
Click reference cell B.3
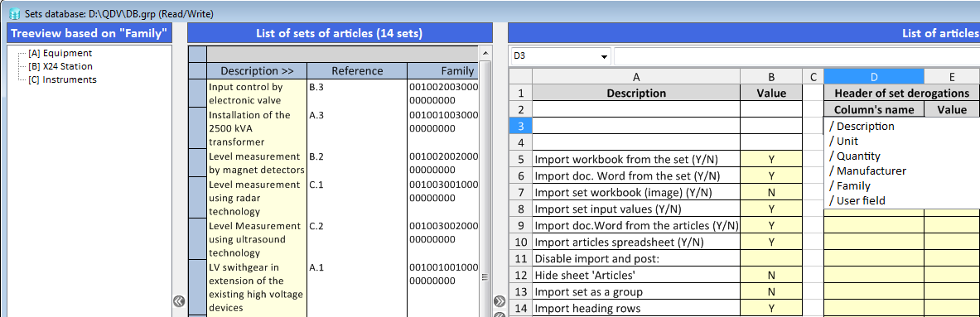pos(357,94)
